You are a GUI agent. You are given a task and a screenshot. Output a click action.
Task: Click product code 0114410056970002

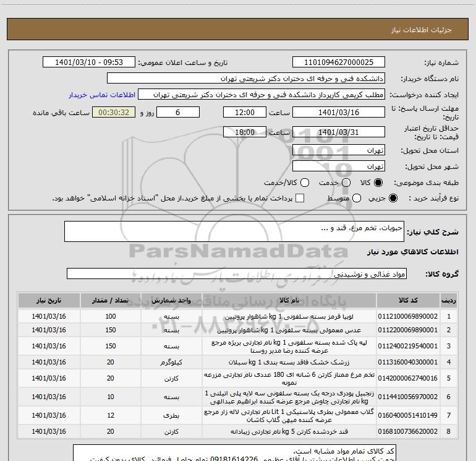pos(408,397)
